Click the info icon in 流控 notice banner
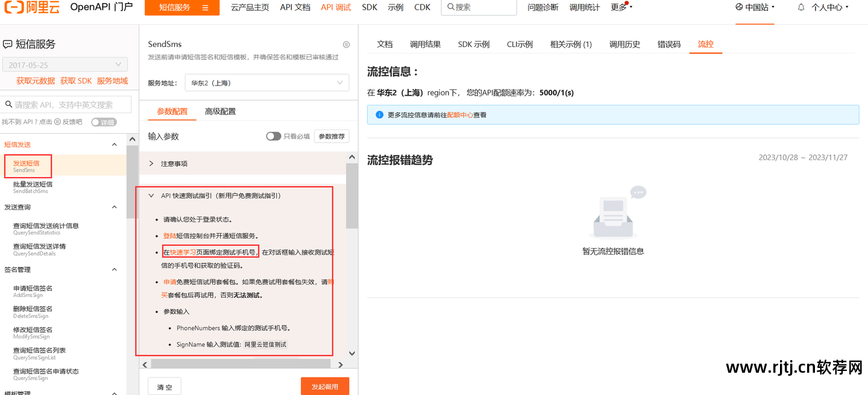 click(379, 114)
